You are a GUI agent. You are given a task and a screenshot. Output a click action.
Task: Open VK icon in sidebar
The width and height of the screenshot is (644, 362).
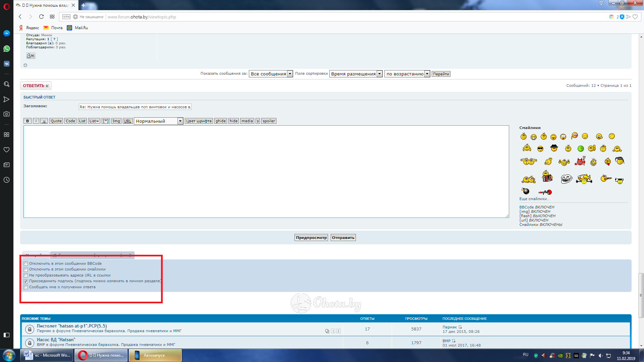pos(7,64)
